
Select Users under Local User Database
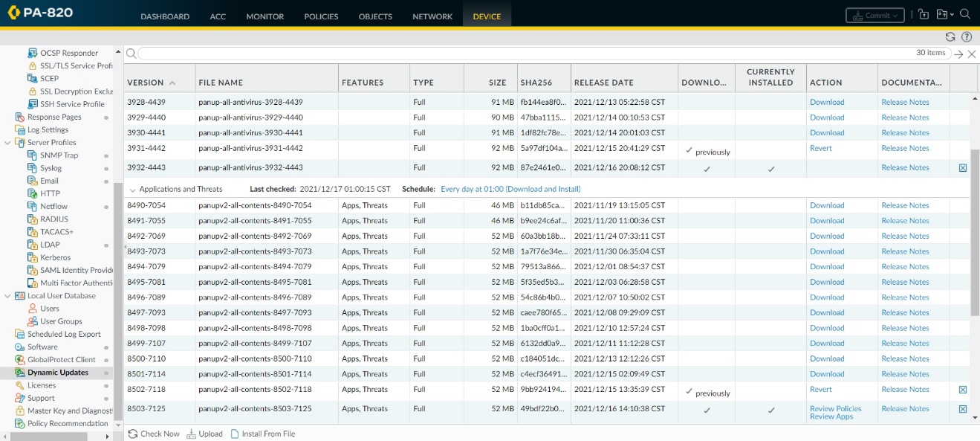pyautogui.click(x=50, y=309)
